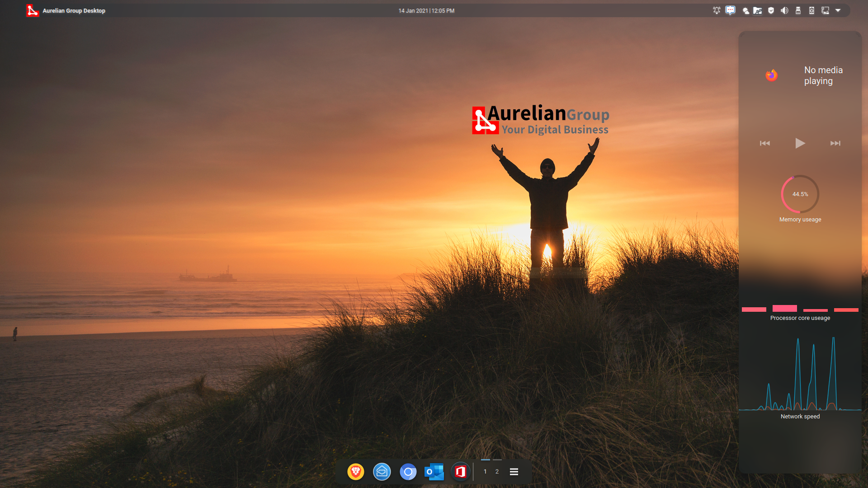Open Brave browser from the dock
This screenshot has height=488, width=868.
coord(356,472)
